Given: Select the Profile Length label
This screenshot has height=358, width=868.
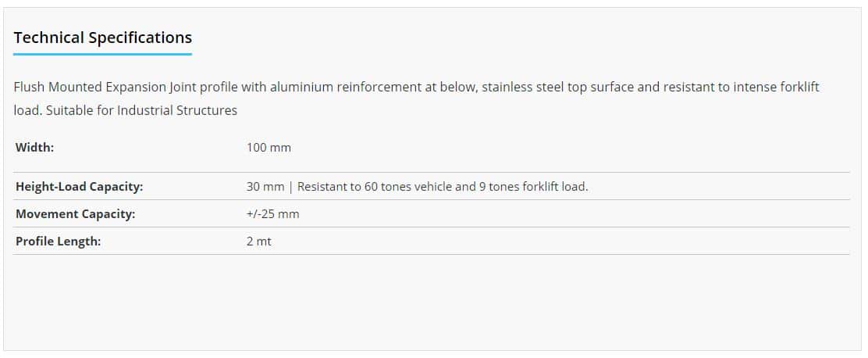Looking at the screenshot, I should pyautogui.click(x=58, y=242).
